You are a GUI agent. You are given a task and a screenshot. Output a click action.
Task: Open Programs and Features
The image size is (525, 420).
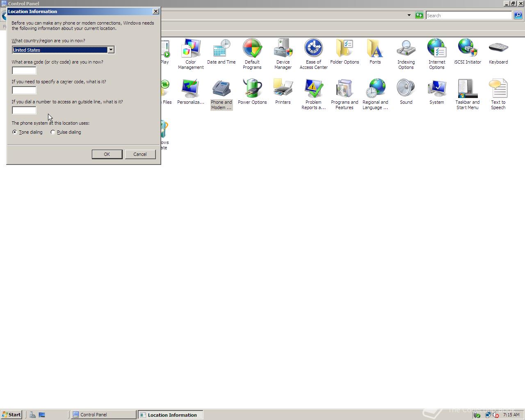click(x=345, y=94)
